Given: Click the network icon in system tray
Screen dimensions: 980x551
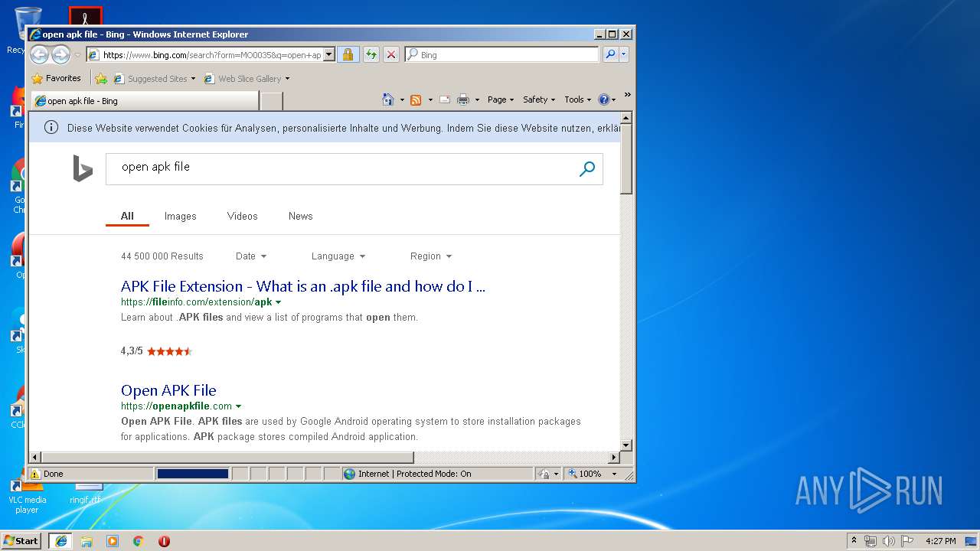Looking at the screenshot, I should 871,541.
